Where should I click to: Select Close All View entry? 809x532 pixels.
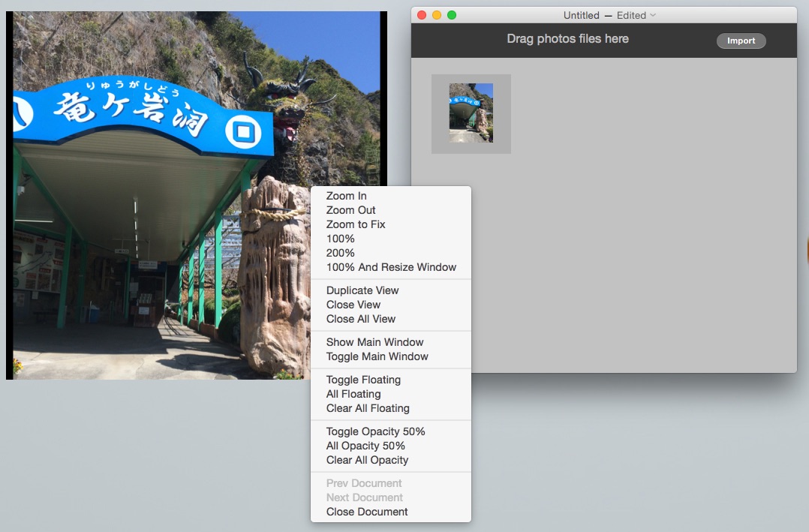pos(390,320)
